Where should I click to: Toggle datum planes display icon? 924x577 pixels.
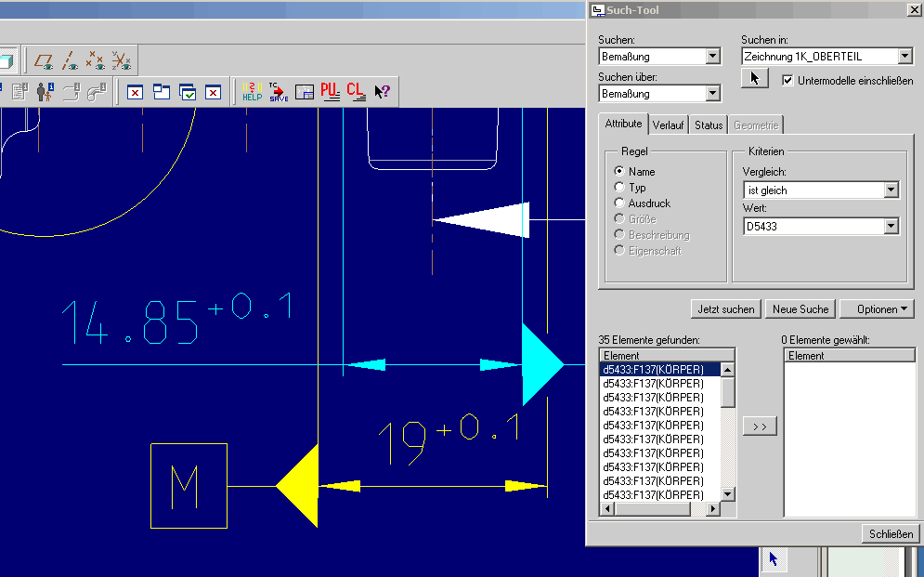44,60
